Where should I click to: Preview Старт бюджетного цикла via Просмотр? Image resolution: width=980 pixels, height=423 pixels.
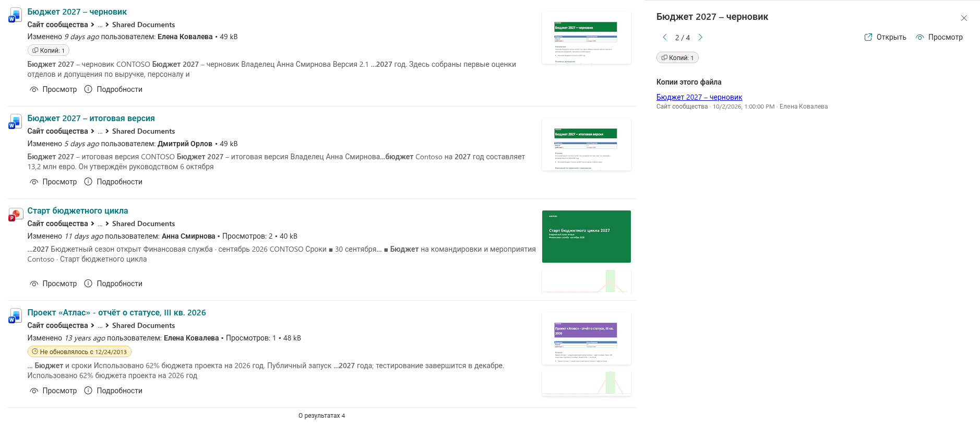[53, 284]
